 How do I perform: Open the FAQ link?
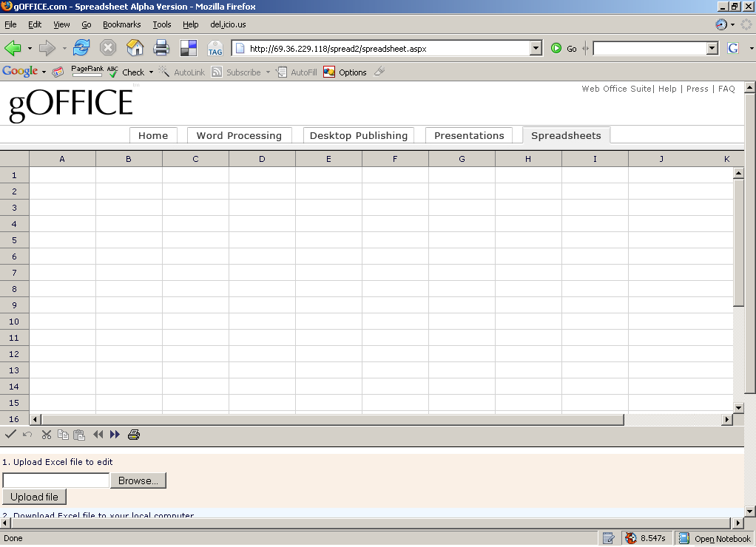pos(726,89)
